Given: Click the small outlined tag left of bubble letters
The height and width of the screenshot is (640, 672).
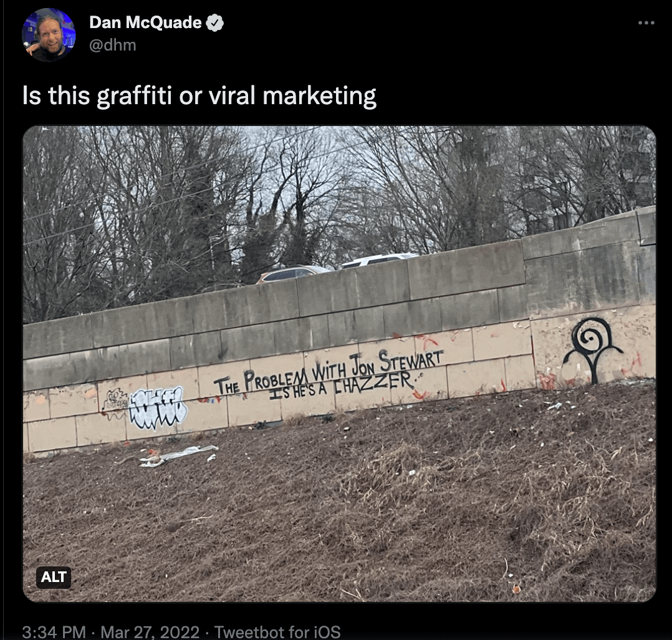Looking at the screenshot, I should pyautogui.click(x=114, y=401).
